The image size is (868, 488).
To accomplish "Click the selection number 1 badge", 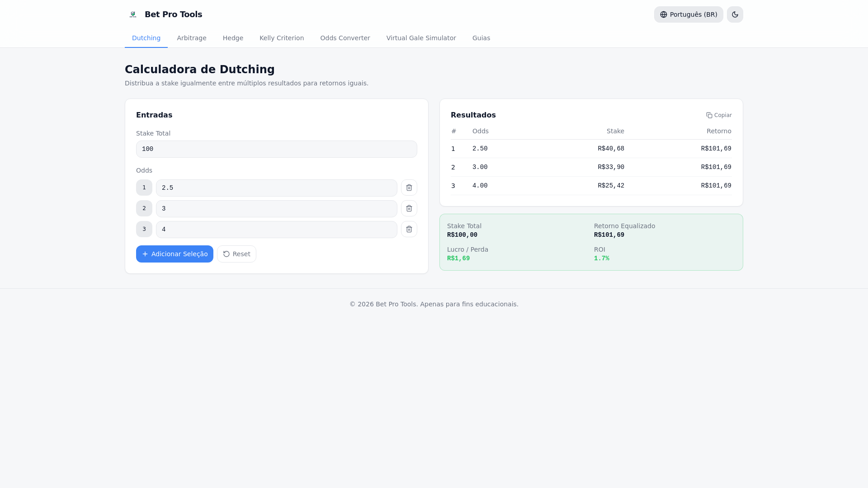I will click(x=144, y=188).
